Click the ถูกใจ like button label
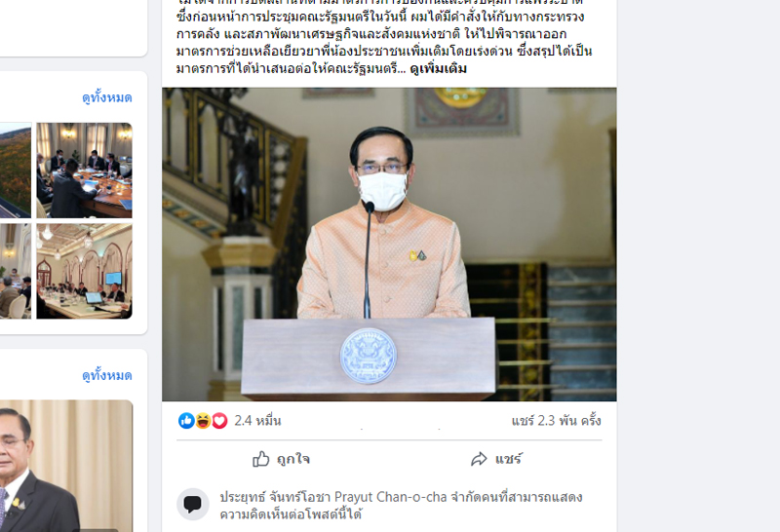 (293, 459)
